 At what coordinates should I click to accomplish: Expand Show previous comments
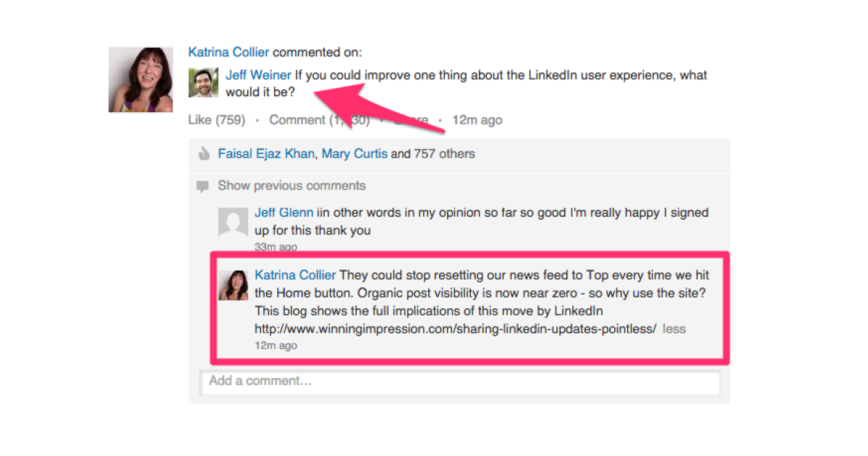292,185
